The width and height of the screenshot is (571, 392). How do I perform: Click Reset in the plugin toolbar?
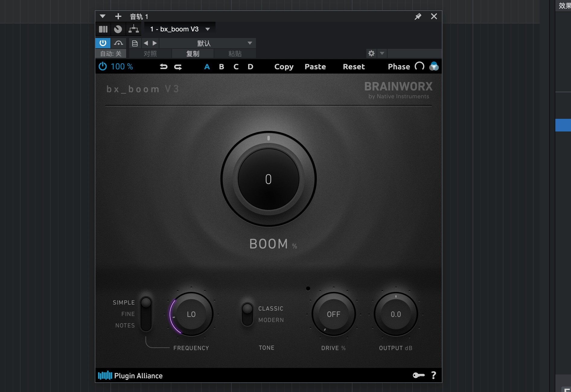[354, 67]
